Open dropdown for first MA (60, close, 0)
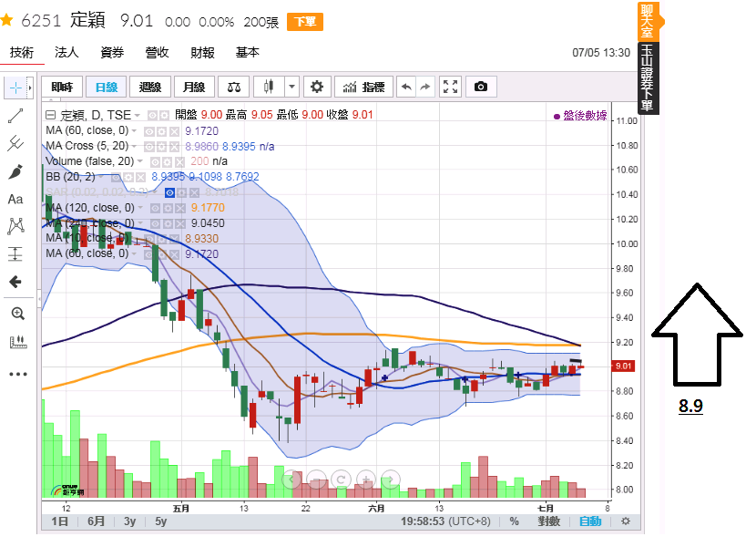 pos(134,131)
